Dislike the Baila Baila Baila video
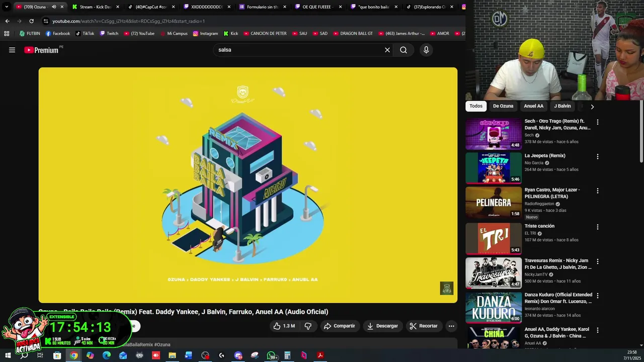Image resolution: width=644 pixels, height=362 pixels. 308,326
